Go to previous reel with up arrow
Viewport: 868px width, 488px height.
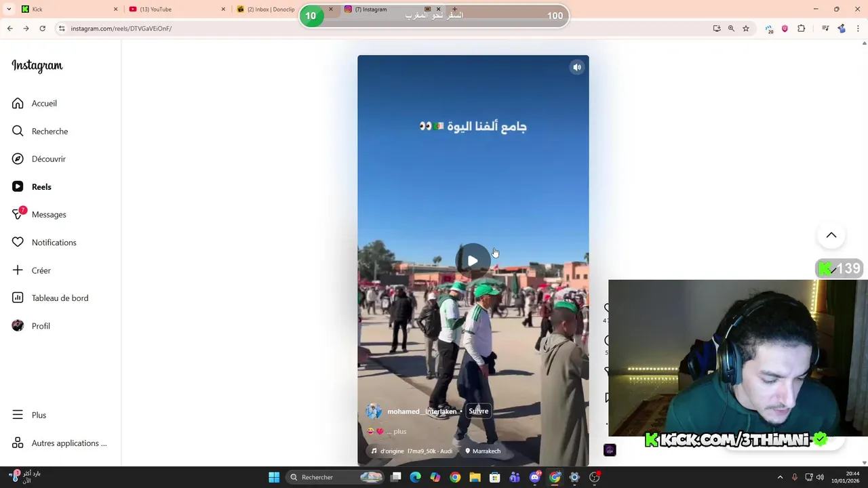pos(831,235)
